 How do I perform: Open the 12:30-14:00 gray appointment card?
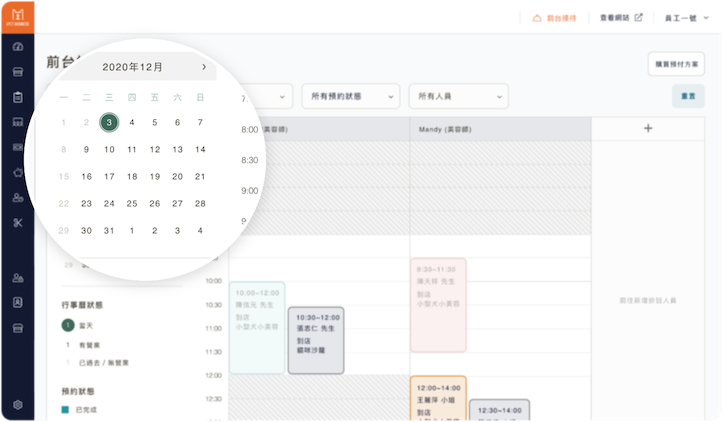[499, 410]
